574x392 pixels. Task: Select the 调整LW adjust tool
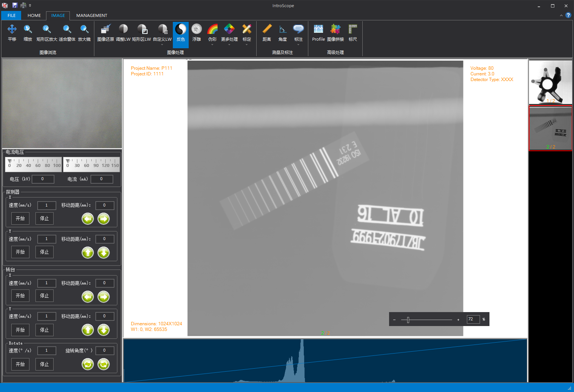click(123, 33)
